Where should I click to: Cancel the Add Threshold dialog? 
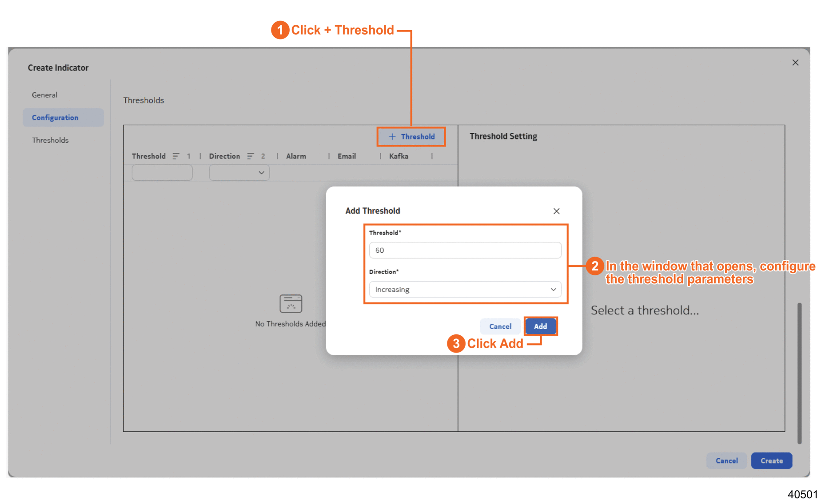coord(500,326)
